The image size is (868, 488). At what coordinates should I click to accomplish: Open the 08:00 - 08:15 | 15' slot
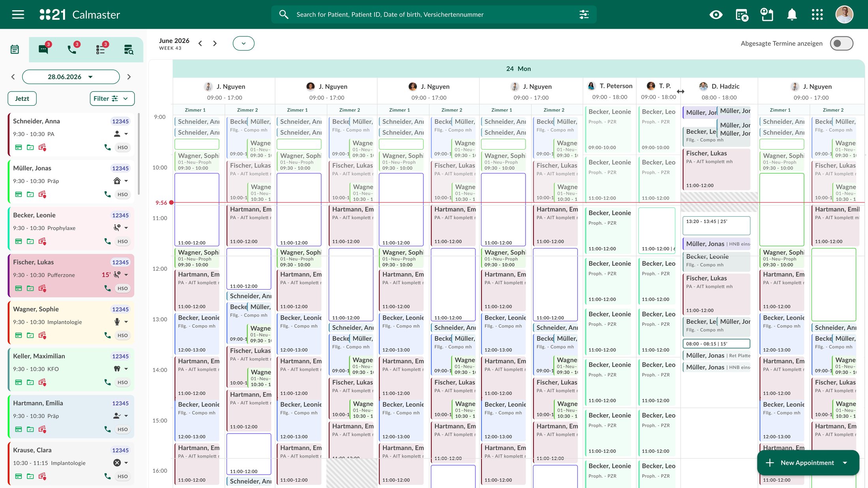pos(716,344)
